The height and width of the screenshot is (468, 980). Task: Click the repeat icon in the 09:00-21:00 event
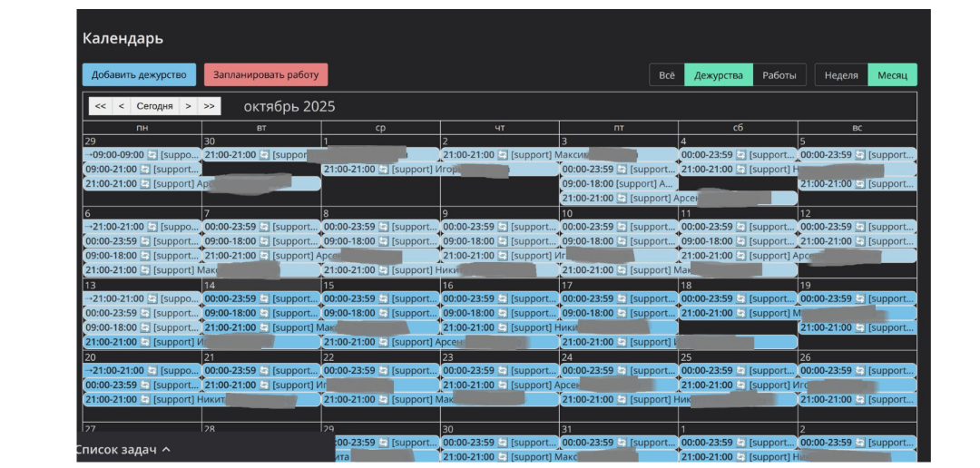point(144,170)
